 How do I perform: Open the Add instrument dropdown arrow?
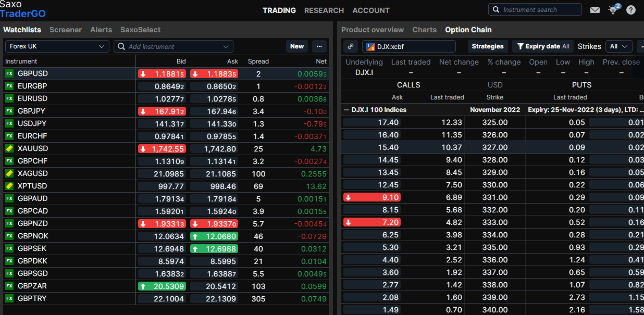coord(226,46)
